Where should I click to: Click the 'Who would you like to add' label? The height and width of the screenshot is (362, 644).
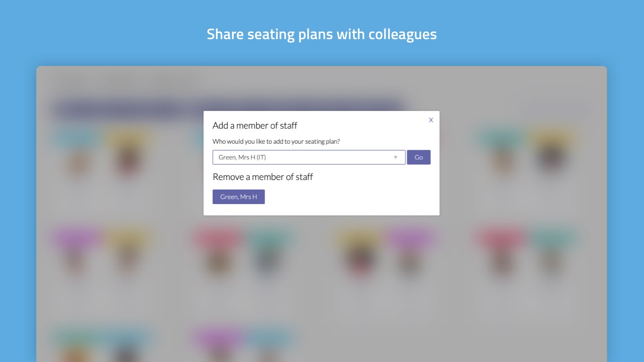[x=276, y=141]
